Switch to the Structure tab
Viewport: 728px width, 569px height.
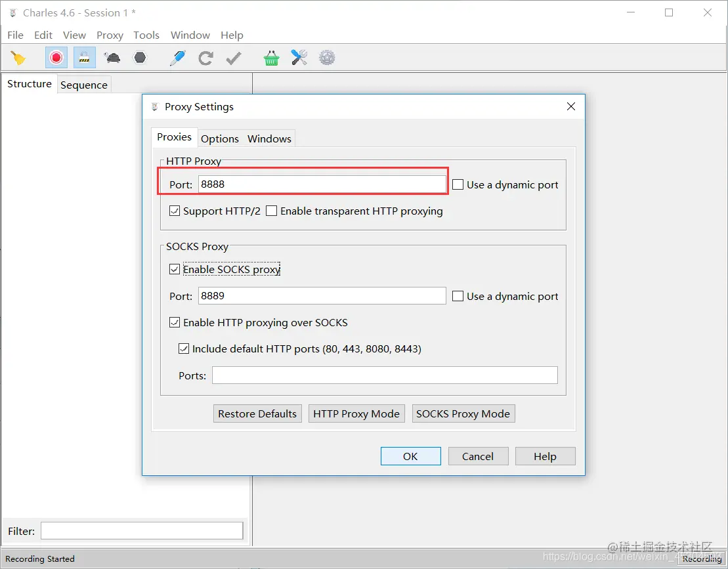click(x=30, y=84)
